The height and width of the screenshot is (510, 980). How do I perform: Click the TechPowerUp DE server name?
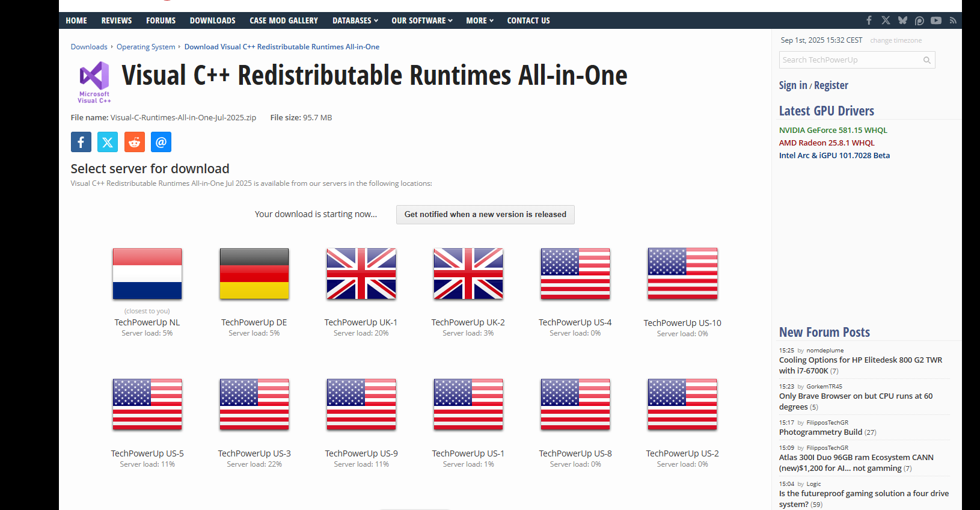[x=254, y=322]
